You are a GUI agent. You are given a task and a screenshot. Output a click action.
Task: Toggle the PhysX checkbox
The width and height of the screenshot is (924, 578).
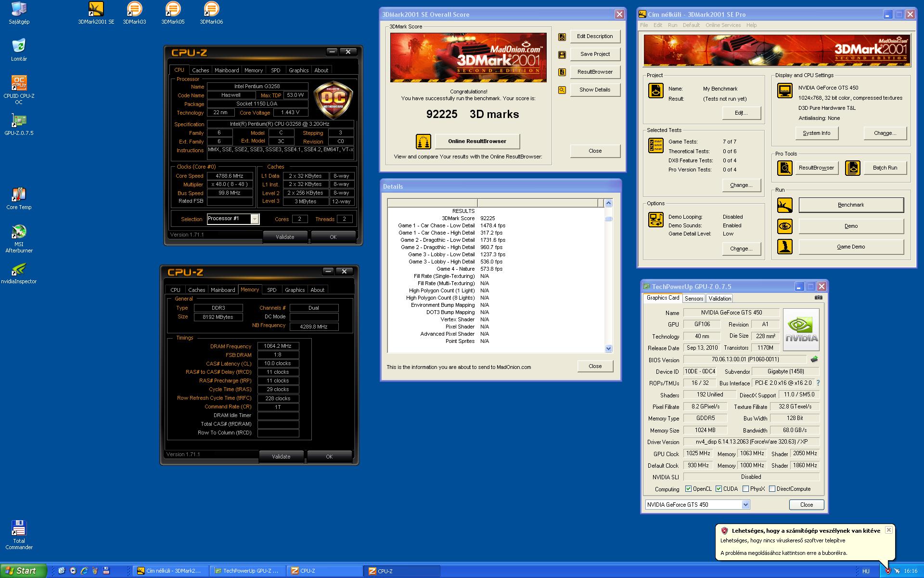(745, 489)
